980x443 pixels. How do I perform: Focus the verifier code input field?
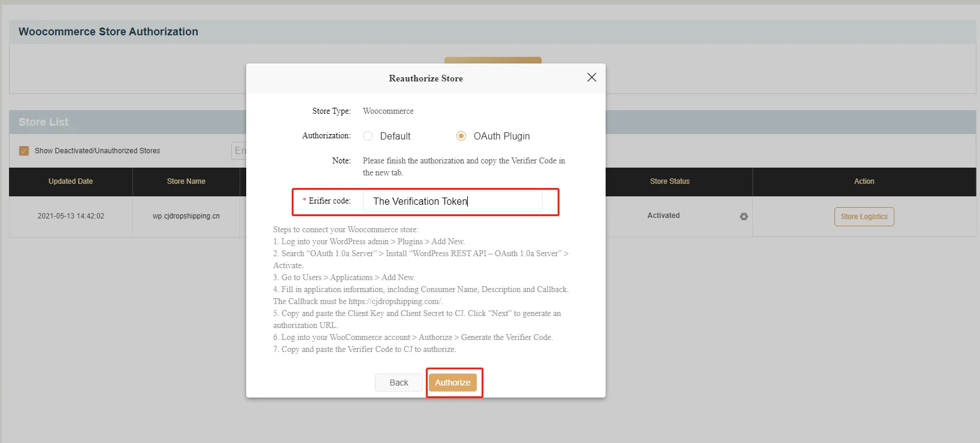[452, 202]
